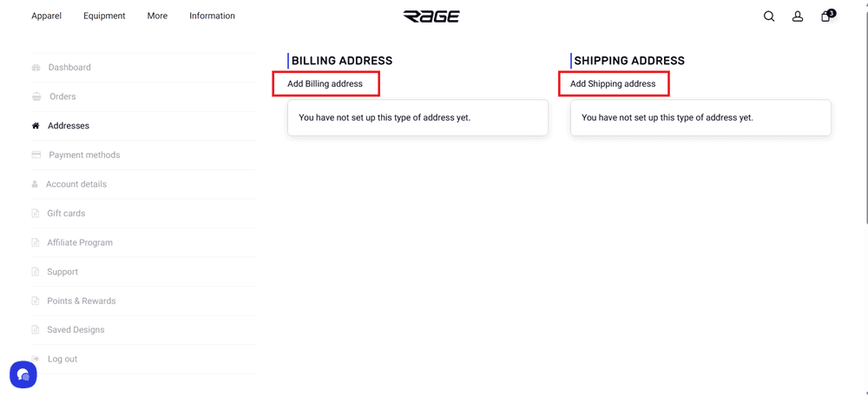Viewport: 868px width, 397px height.
Task: Click the Dashboard sidebar icon
Action: tap(36, 68)
